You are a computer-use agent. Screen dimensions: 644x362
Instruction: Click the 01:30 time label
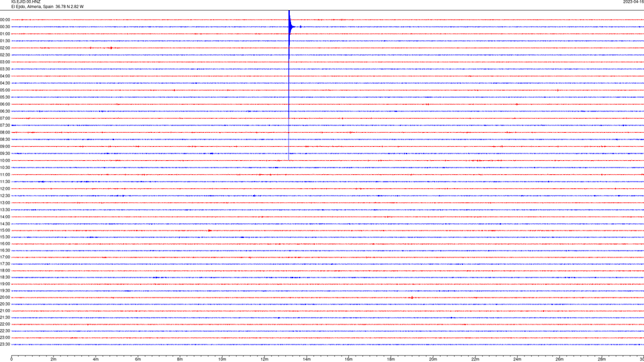click(5, 41)
